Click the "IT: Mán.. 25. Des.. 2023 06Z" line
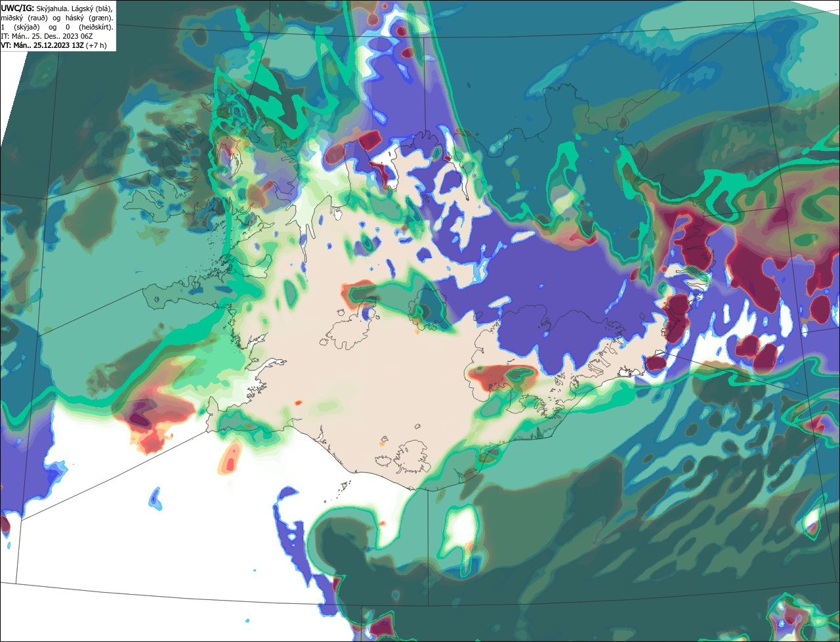840x642 pixels. pos(47,36)
